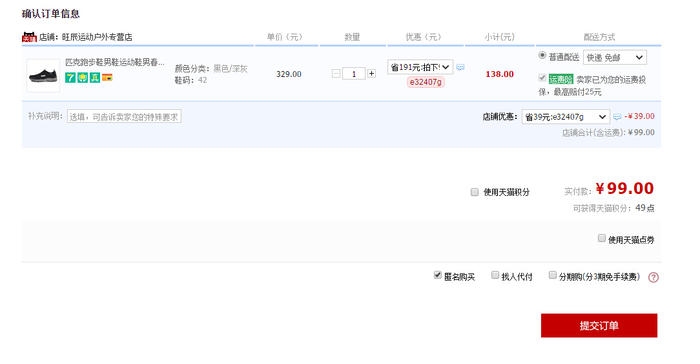
Task: Click the speech bubble icon beside item discount
Action: pos(460,67)
